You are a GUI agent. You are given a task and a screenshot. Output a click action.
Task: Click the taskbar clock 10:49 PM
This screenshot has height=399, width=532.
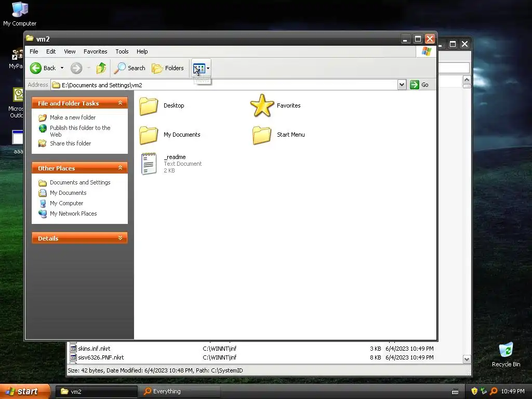click(x=513, y=391)
